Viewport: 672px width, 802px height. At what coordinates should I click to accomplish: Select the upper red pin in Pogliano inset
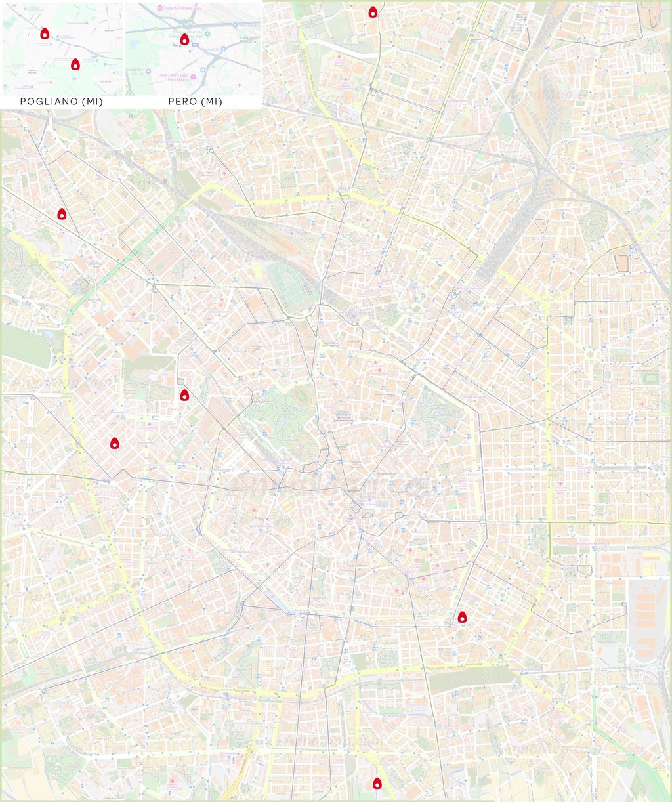[x=45, y=33]
